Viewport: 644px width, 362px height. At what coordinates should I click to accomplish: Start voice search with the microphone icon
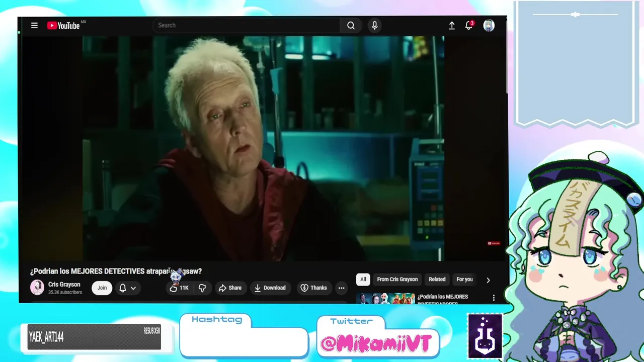coord(374,26)
